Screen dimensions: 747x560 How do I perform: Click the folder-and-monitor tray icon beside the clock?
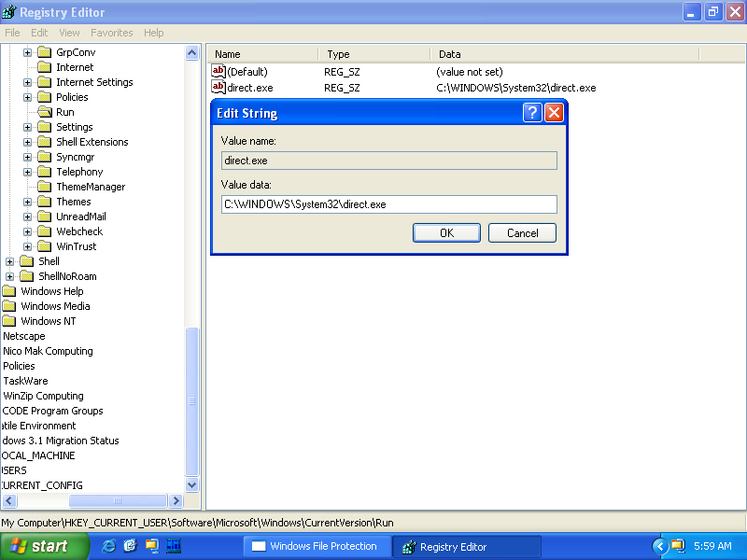click(678, 546)
